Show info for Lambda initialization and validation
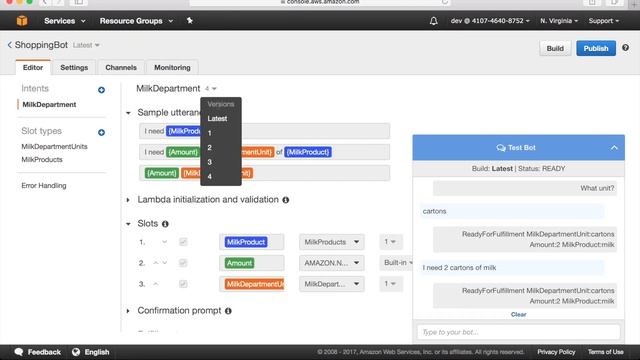Viewport: 640px width, 360px height. (286, 200)
